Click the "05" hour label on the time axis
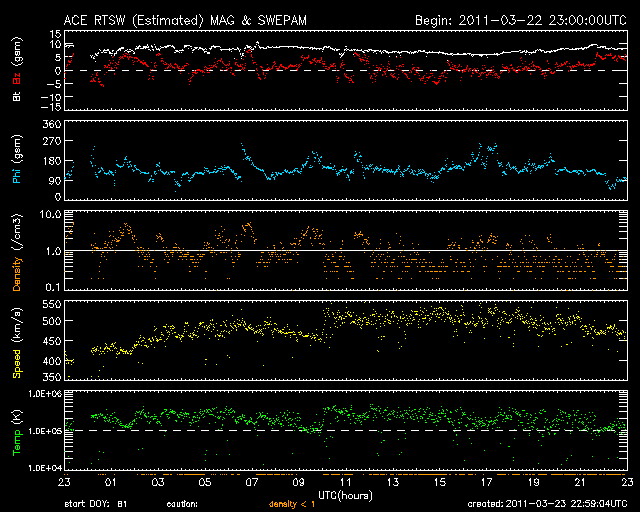This screenshot has height=512, width=640. coord(205,482)
